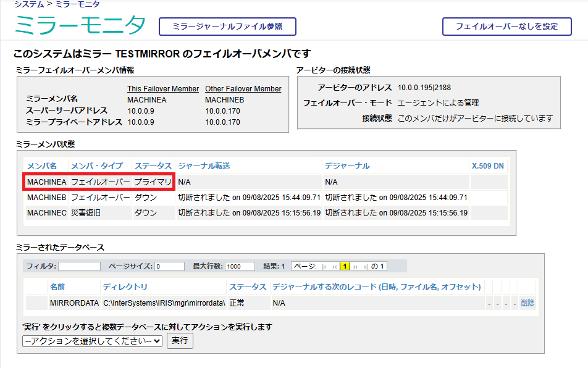Image resolution: width=588 pixels, height=368 pixels.
Task: Click 削除 link for MIRRORDATA
Action: (x=527, y=303)
